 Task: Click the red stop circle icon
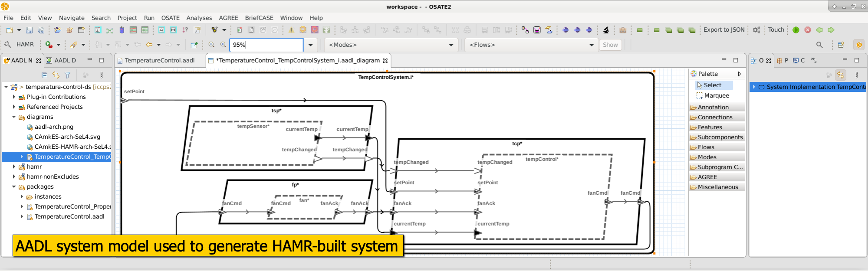pyautogui.click(x=808, y=30)
